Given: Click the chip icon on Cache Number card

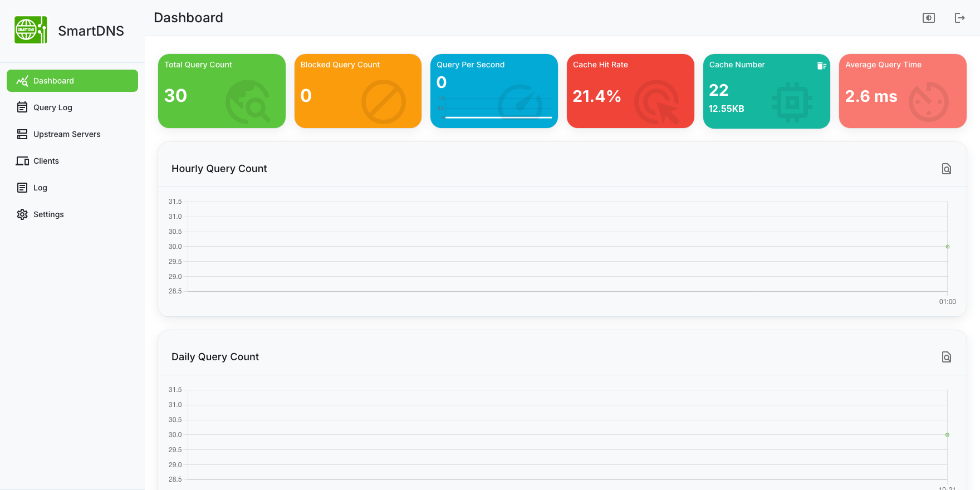Looking at the screenshot, I should tap(792, 102).
